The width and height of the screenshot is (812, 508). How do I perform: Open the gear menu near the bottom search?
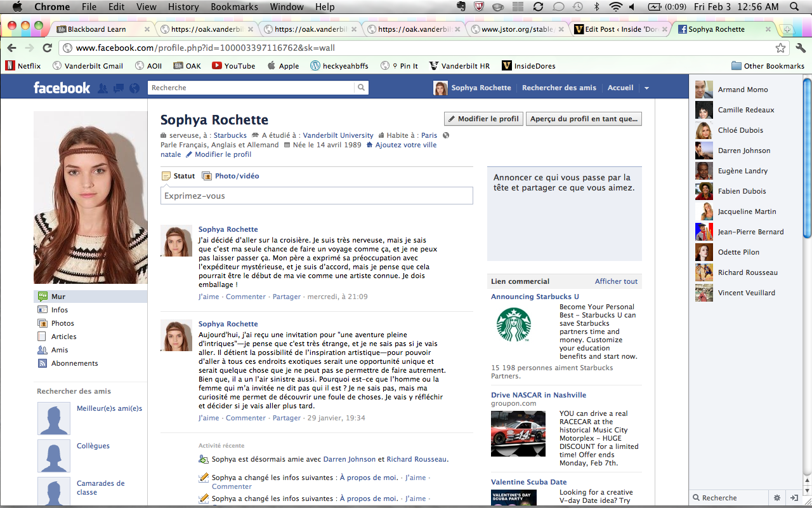(x=777, y=498)
